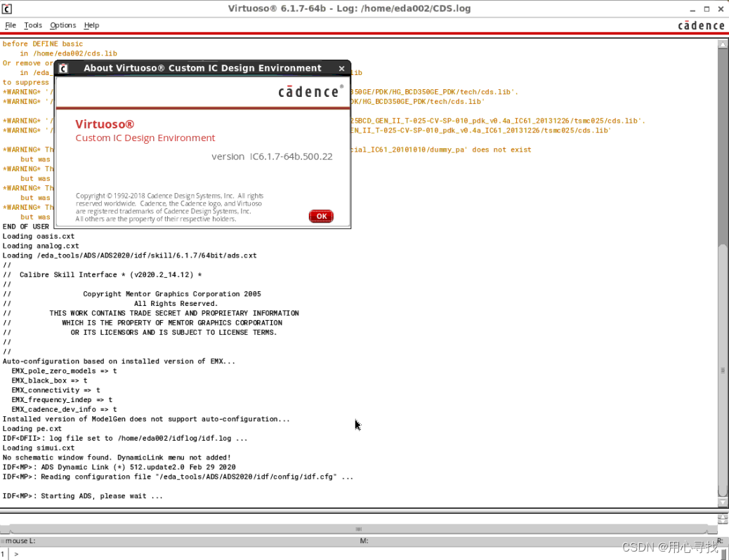This screenshot has height=560, width=729.
Task: Click the 'before DEFINE basic' log line
Action: [43, 44]
